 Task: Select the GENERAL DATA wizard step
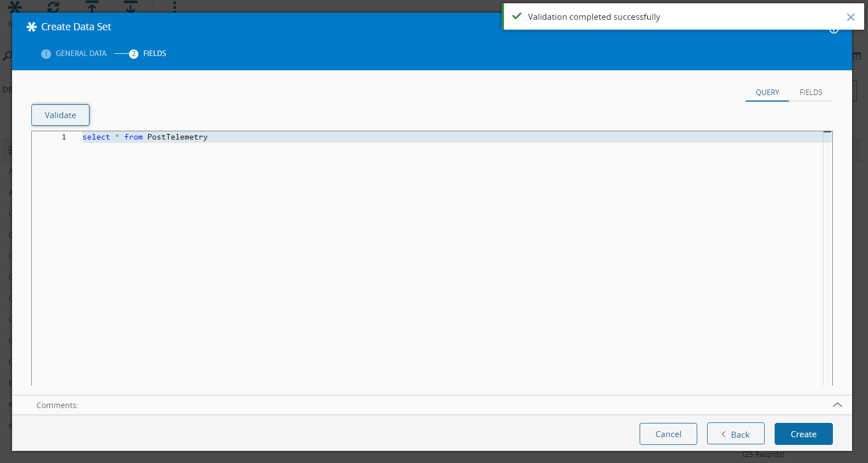[x=74, y=53]
